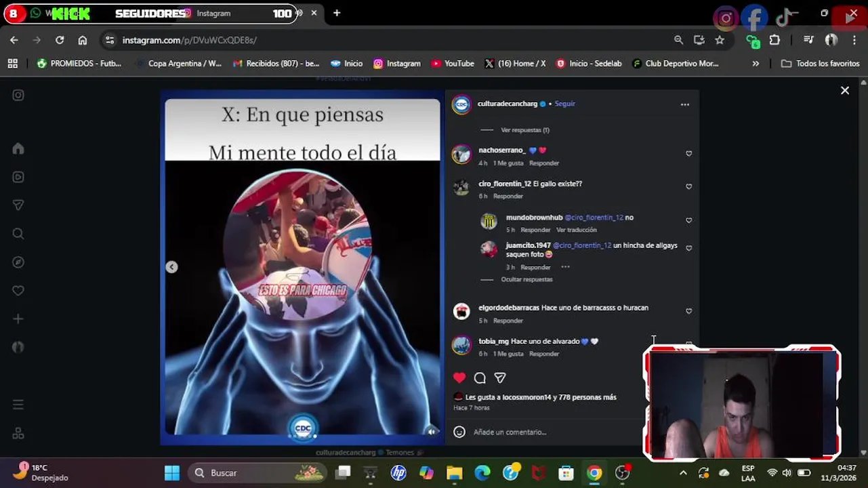Reply to elgordodebarracas comment
This screenshot has width=868, height=488.
508,321
